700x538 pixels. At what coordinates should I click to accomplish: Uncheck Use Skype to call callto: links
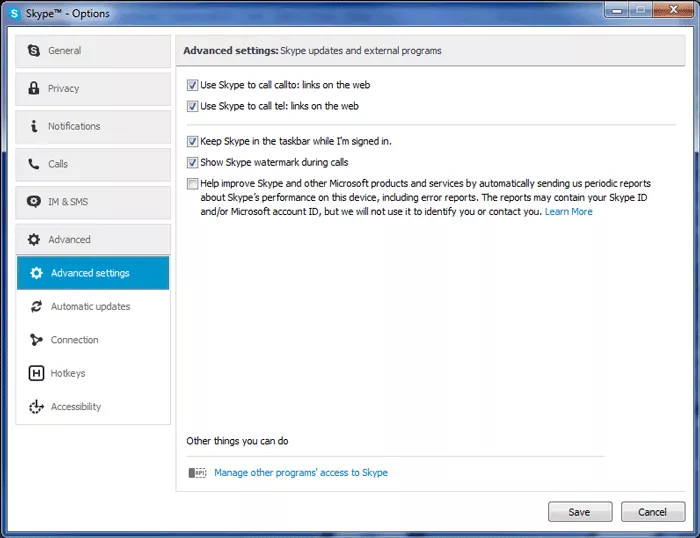click(192, 85)
